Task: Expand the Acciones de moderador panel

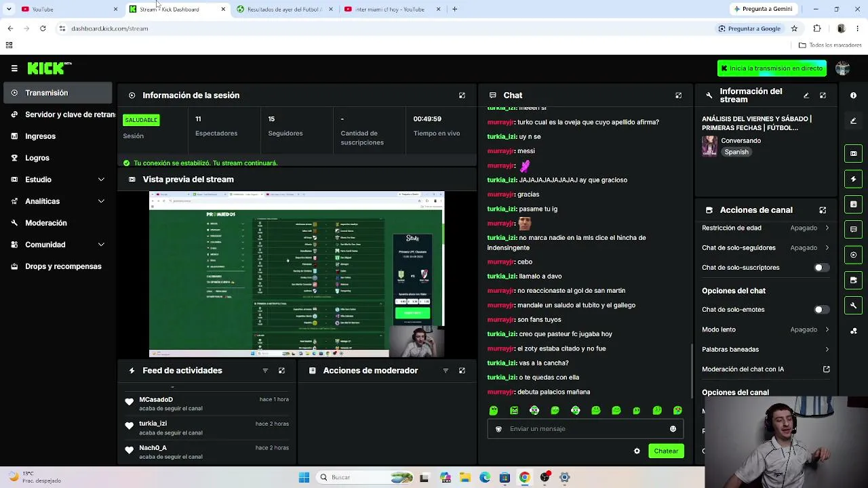Action: pyautogui.click(x=462, y=371)
